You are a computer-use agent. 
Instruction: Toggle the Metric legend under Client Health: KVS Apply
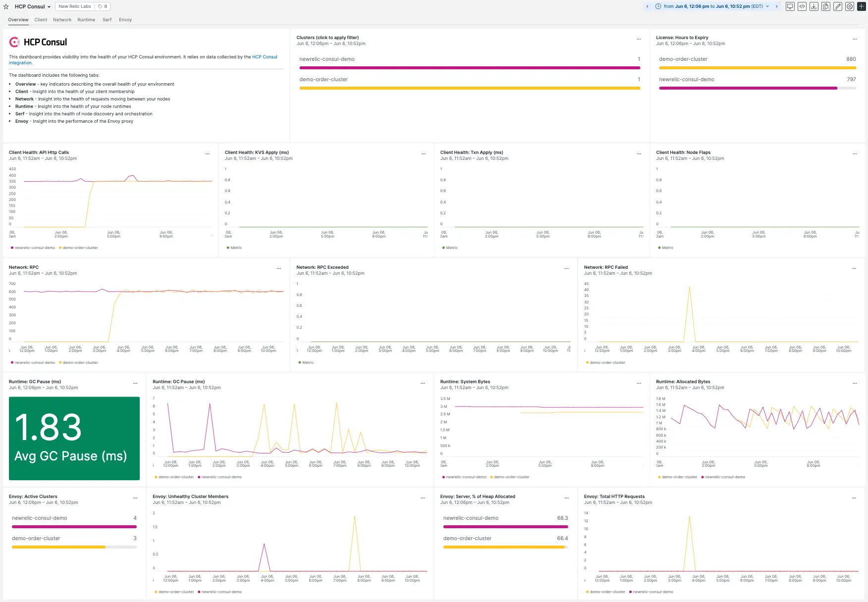click(x=234, y=248)
